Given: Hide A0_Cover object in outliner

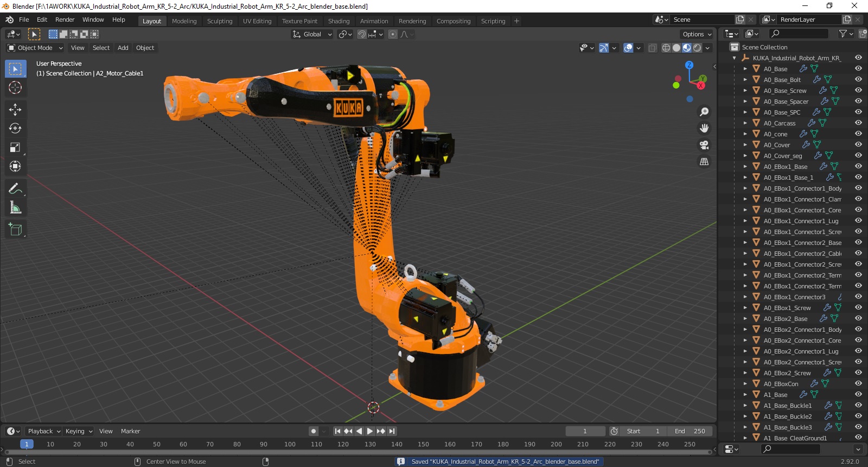Looking at the screenshot, I should [x=858, y=144].
